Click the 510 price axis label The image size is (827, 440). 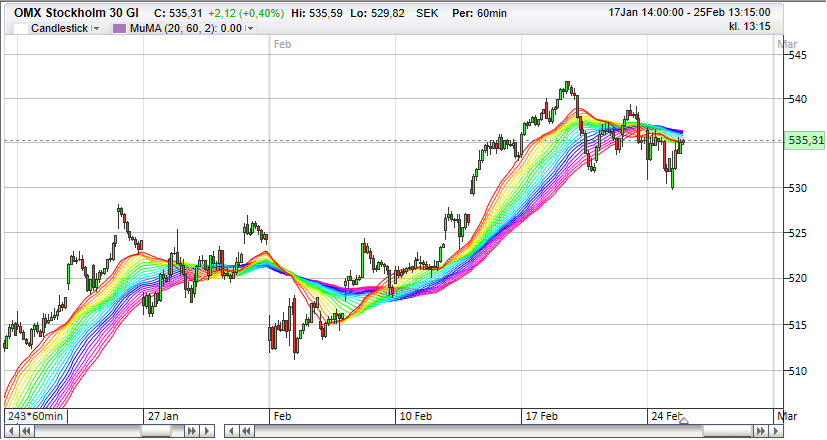click(797, 371)
